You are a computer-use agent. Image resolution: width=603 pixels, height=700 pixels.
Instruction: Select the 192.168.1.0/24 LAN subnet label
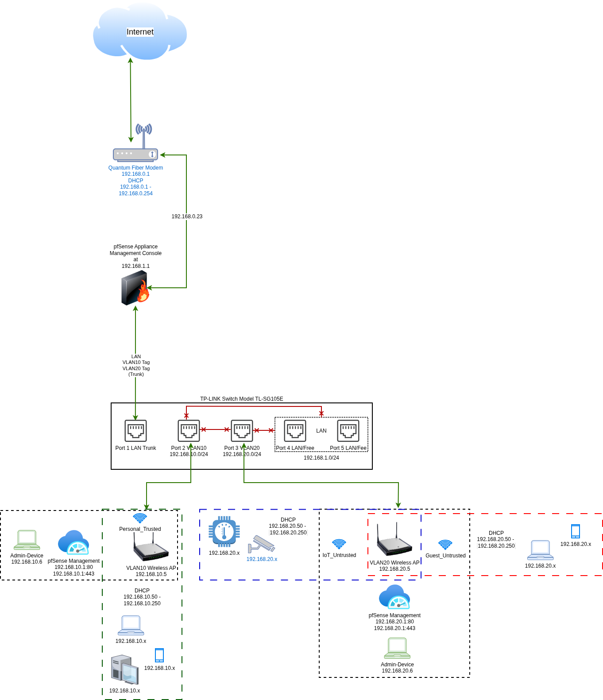point(321,458)
